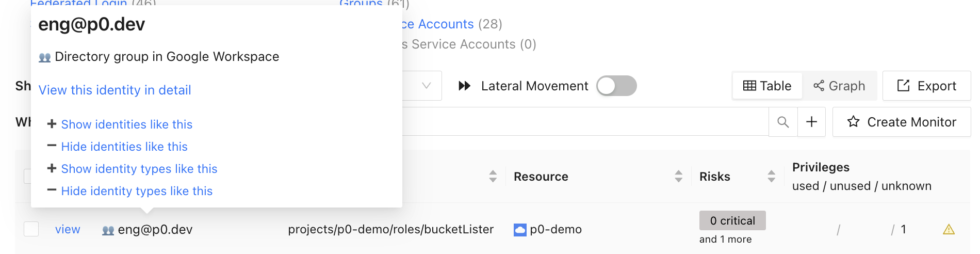
Task: Click the yellow warning triangle icon
Action: tap(949, 229)
